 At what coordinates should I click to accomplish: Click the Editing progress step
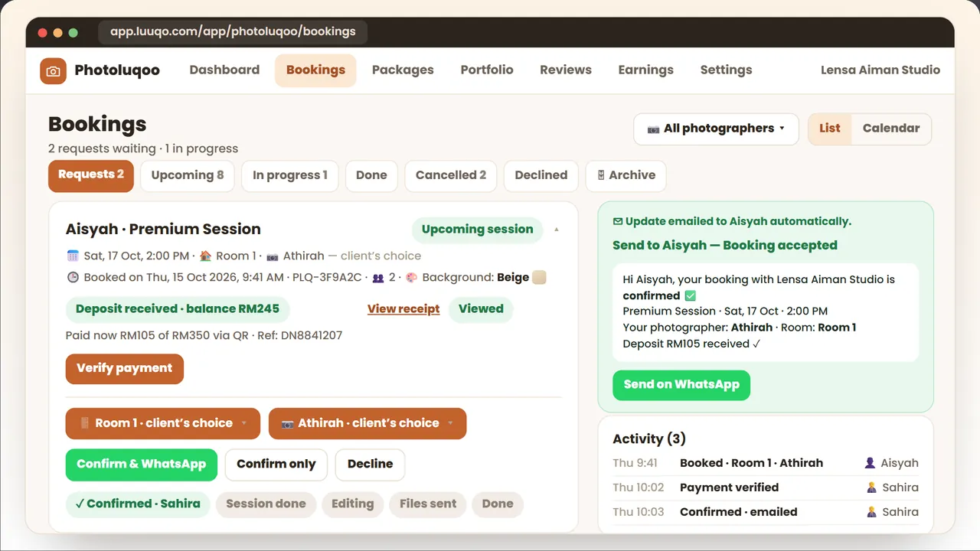[x=352, y=504]
